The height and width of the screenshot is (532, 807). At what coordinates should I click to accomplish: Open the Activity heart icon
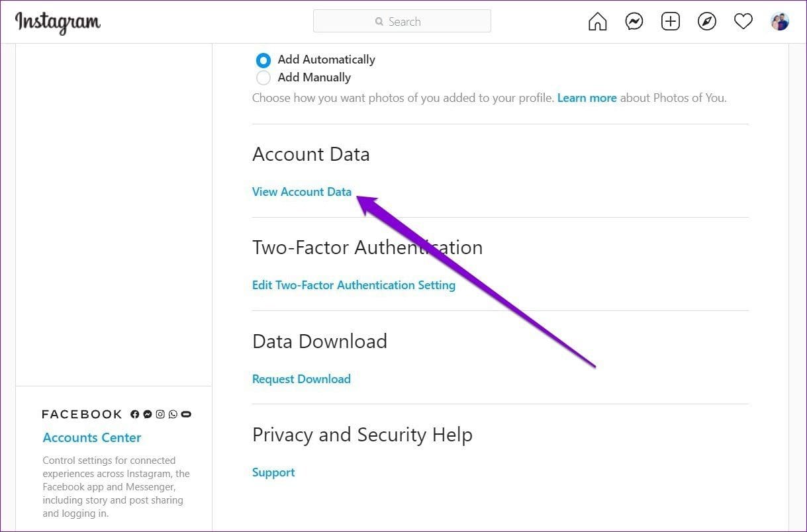click(x=743, y=22)
